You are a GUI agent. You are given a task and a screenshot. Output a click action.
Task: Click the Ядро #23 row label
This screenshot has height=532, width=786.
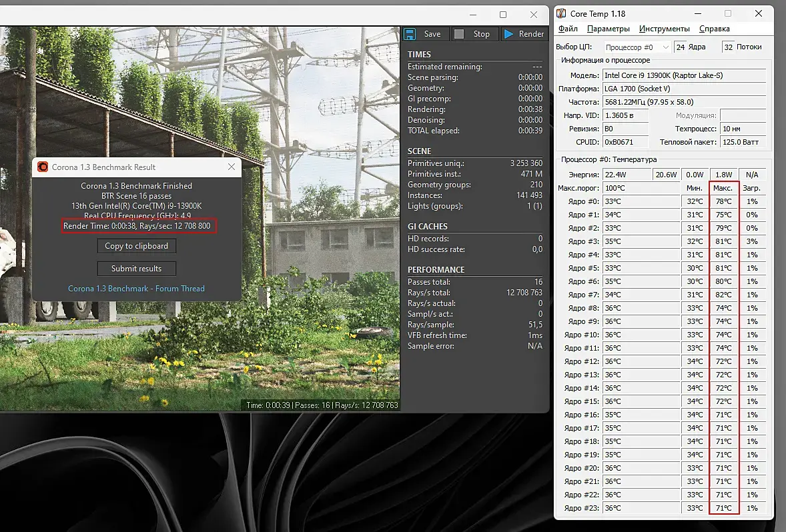(581, 508)
